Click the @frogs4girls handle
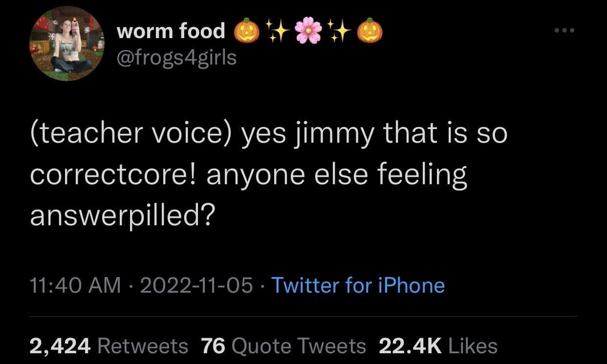The image size is (607, 364). click(176, 58)
